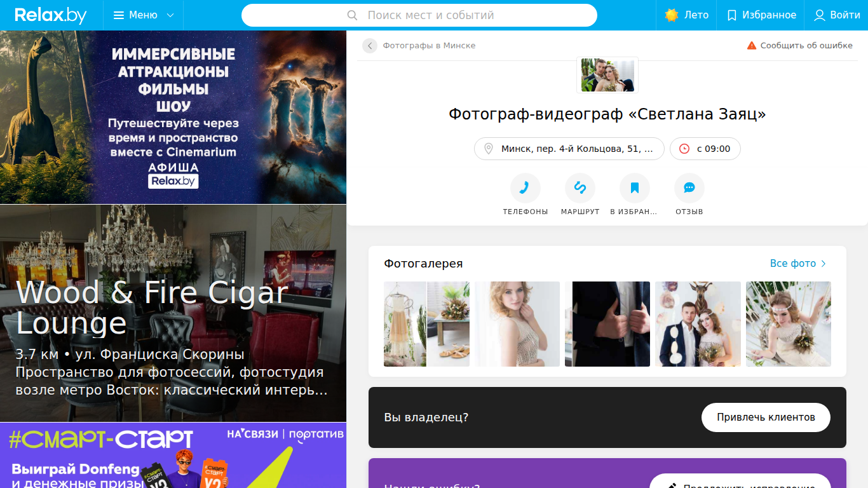Viewport: 868px width, 488px height.
Task: Expand the Меню dropdown
Action: pos(143,15)
